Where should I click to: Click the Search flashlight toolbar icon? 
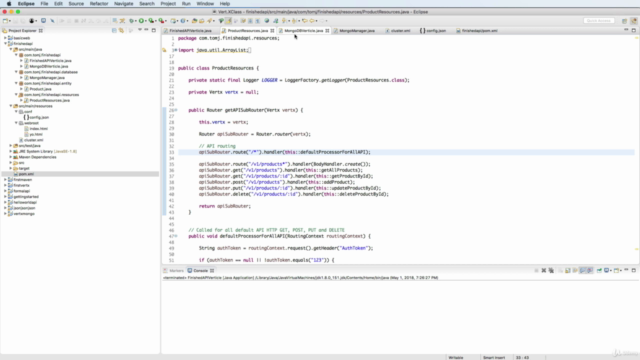coord(209,20)
